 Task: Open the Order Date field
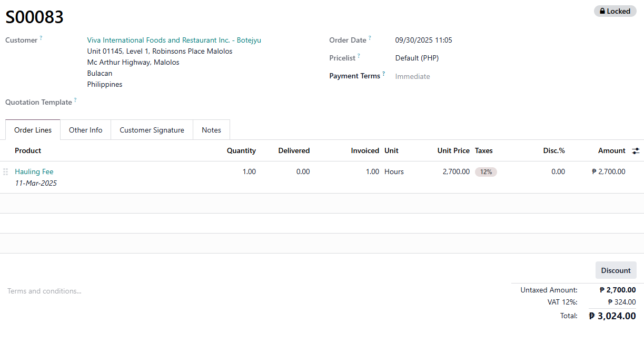(423, 40)
